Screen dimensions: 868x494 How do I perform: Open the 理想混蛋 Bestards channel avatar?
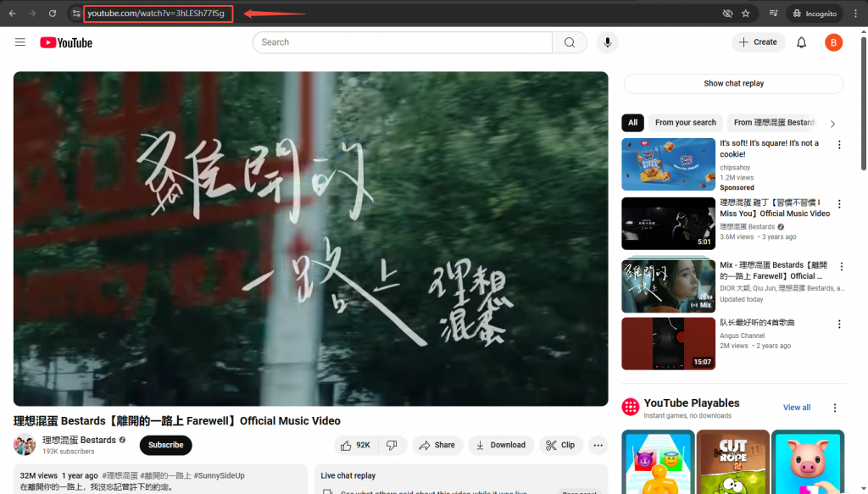(25, 445)
